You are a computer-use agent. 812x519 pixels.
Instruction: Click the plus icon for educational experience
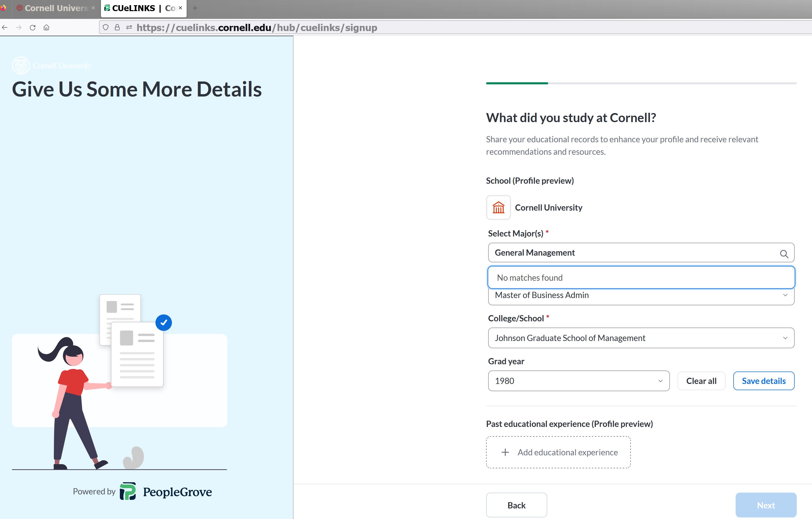click(505, 452)
